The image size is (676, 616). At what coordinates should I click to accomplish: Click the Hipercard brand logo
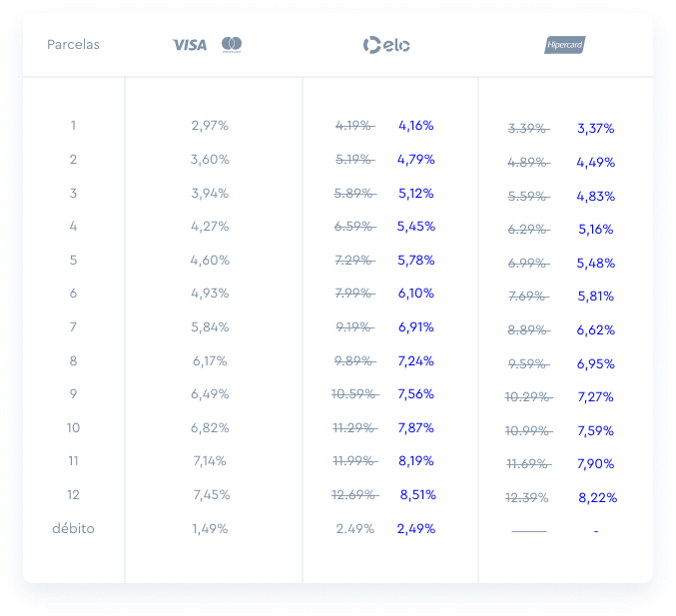[x=564, y=45]
